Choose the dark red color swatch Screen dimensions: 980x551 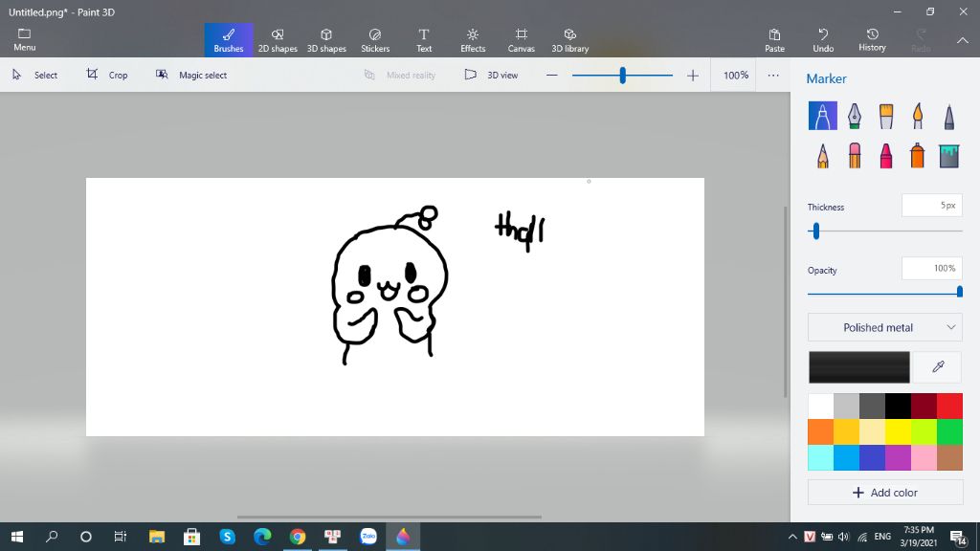point(924,406)
